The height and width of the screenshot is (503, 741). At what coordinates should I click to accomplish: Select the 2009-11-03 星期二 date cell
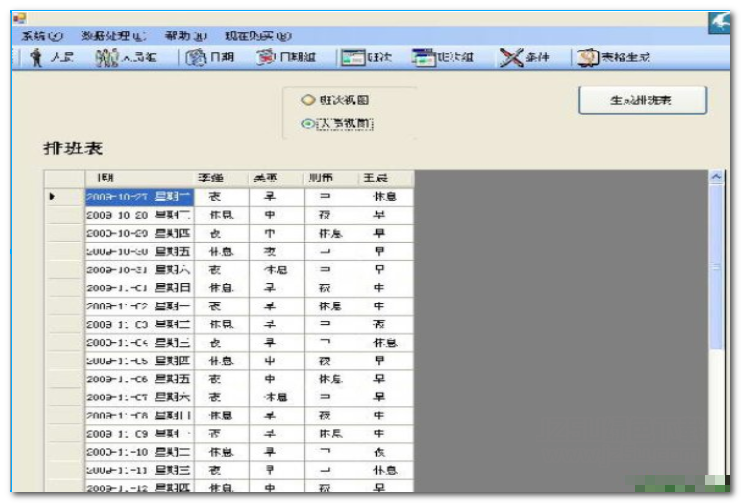[x=139, y=325]
